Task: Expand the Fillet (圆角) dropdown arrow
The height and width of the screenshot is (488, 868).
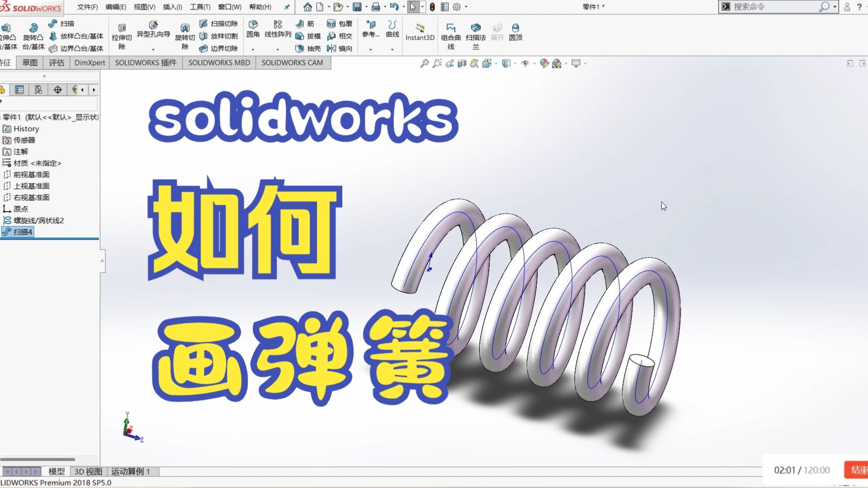Action: 253,49
